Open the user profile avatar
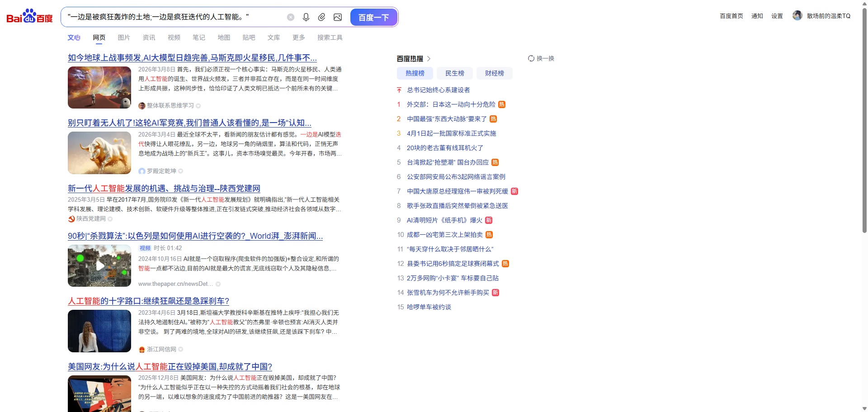This screenshot has height=412, width=868. point(797,16)
